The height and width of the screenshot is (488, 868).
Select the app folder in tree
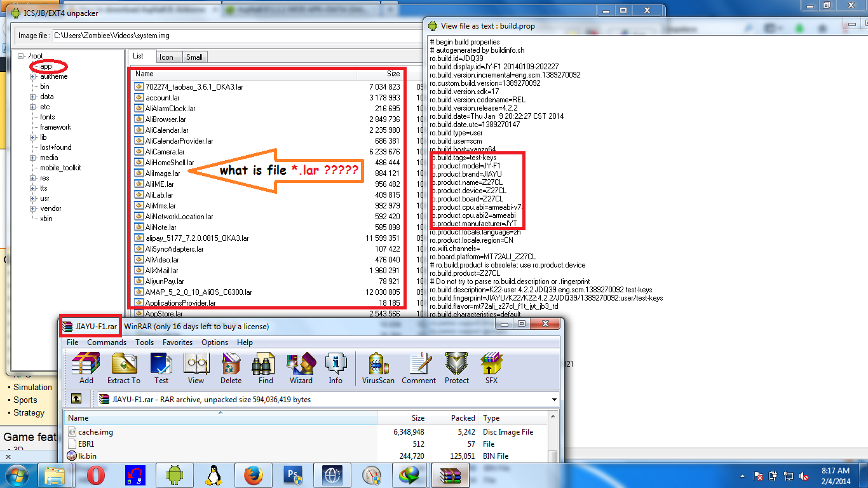point(46,66)
